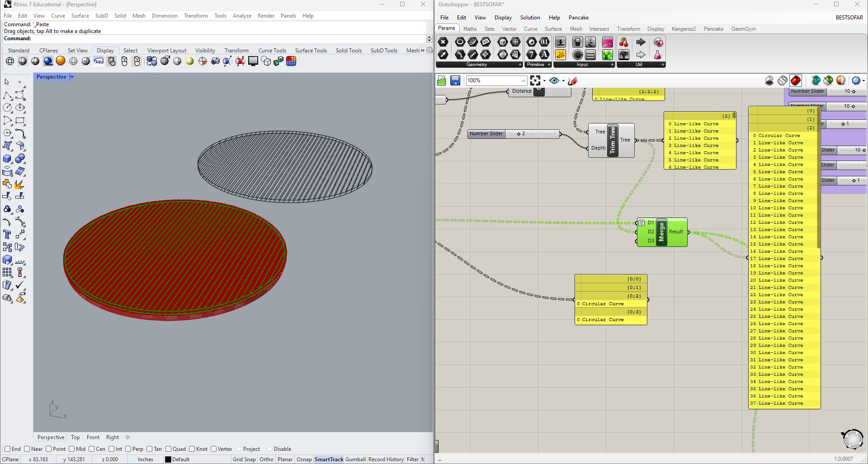Toggle the End osnap checkbox
Screen dimensions: 868x464
coord(7,449)
